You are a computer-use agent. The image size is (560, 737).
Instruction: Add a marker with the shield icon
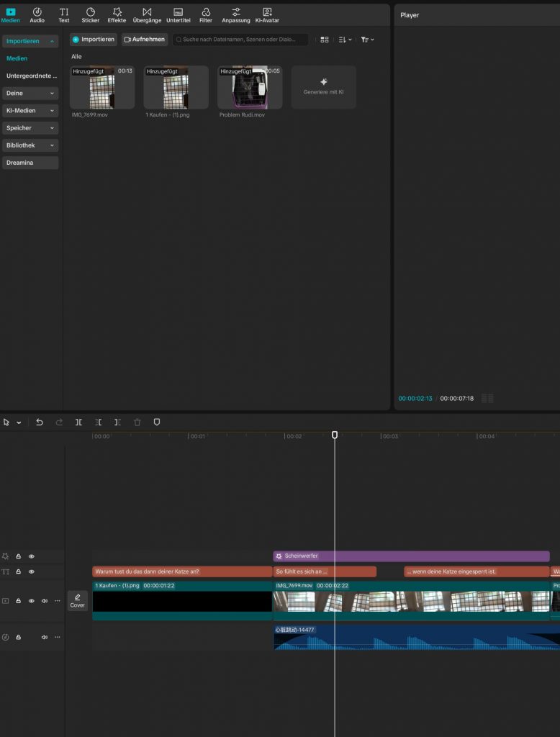point(157,422)
